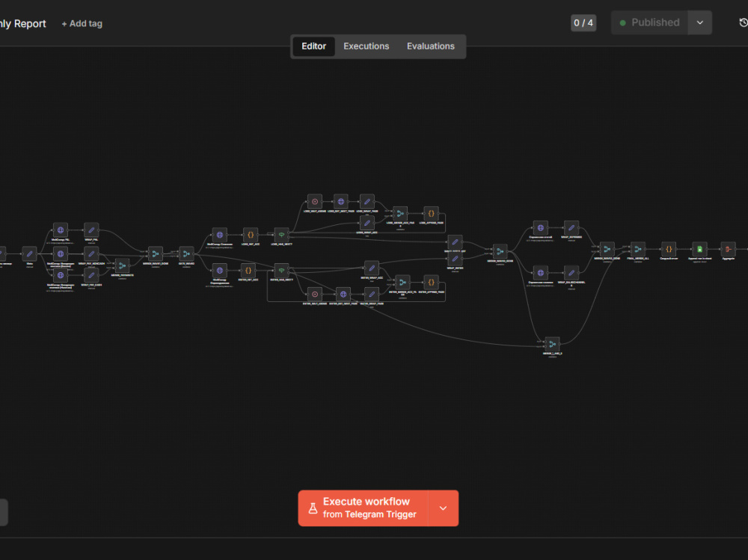This screenshot has width=748, height=560.
Task: Select the ENTER_HAS_NEXT? if node
Action: pos(281,271)
